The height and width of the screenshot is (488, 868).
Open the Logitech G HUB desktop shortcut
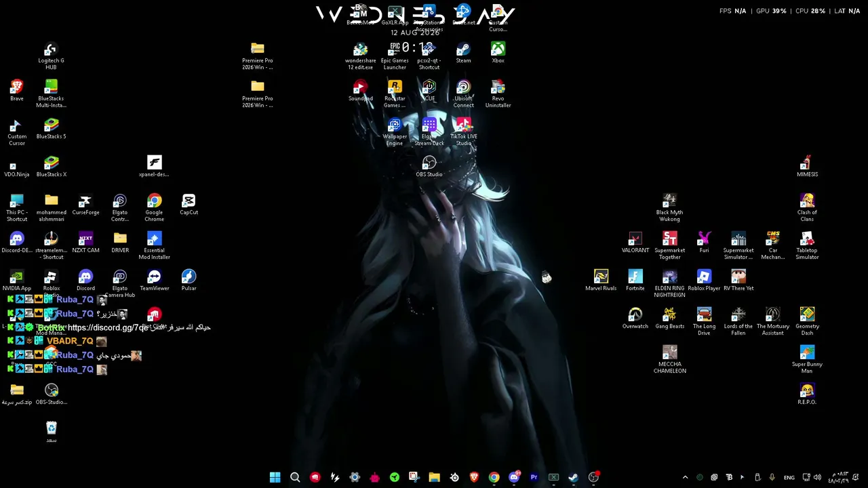click(x=51, y=56)
